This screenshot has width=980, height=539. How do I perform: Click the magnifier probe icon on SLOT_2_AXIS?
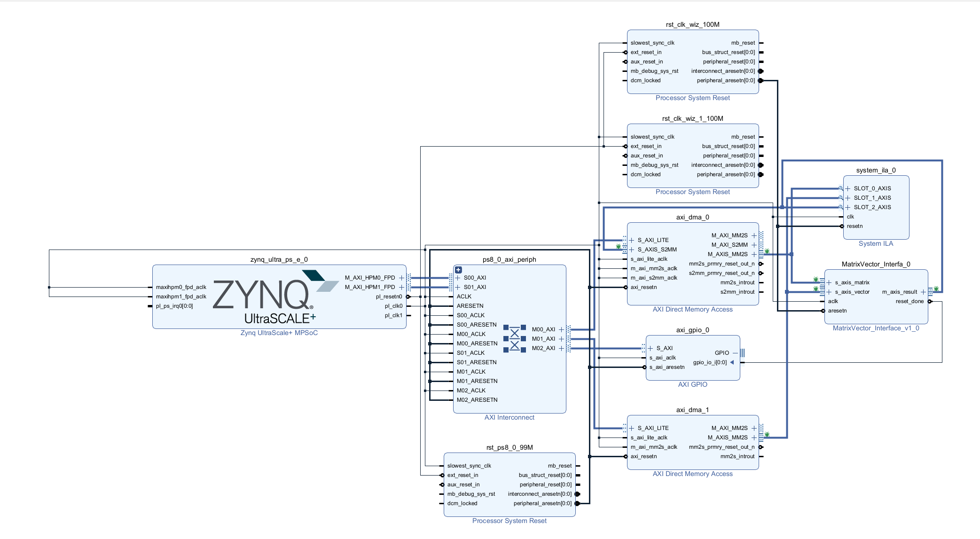pyautogui.click(x=840, y=207)
